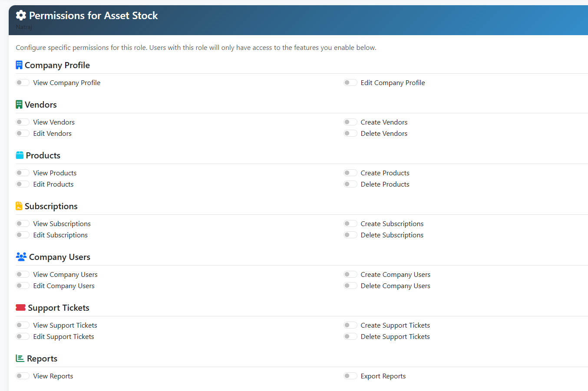Turn on View Company Users toggle

pos(23,274)
